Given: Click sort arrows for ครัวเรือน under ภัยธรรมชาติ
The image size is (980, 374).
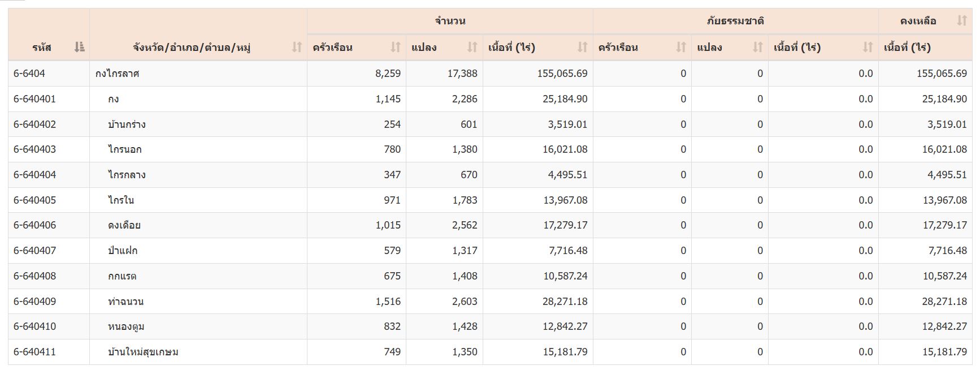Looking at the screenshot, I should click(x=681, y=47).
